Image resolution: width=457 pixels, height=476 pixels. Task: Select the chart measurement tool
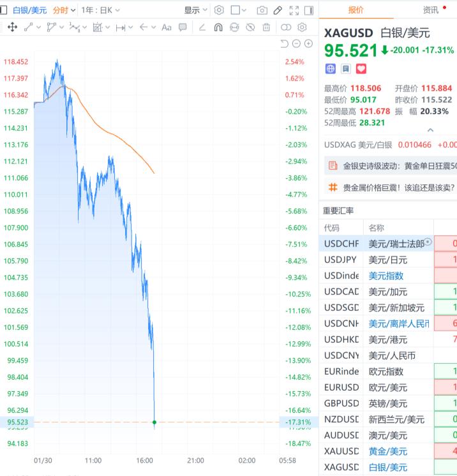click(98, 27)
